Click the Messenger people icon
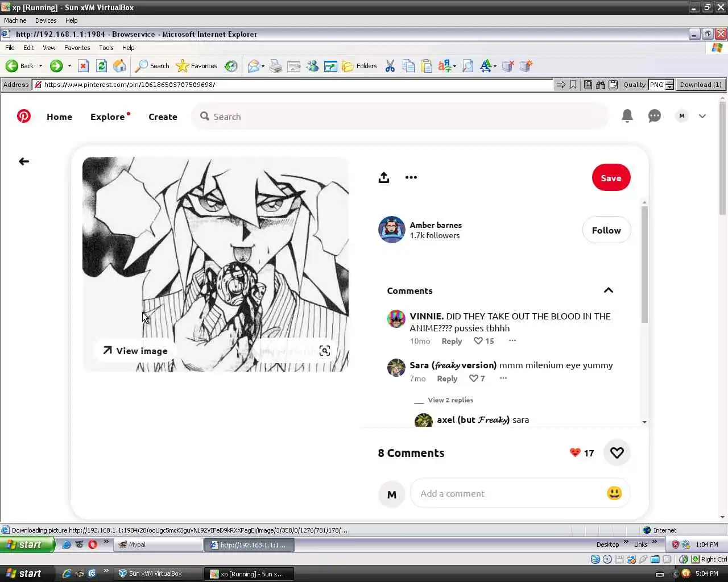 [312, 66]
